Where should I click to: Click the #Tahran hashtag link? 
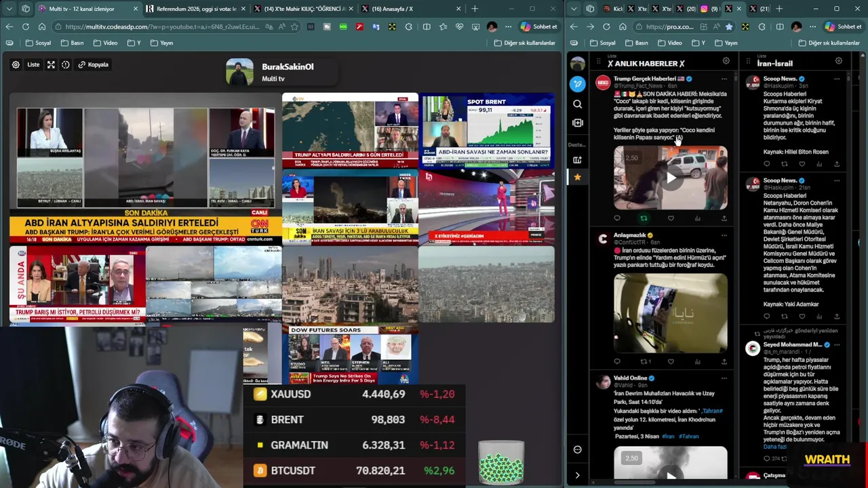(689, 436)
